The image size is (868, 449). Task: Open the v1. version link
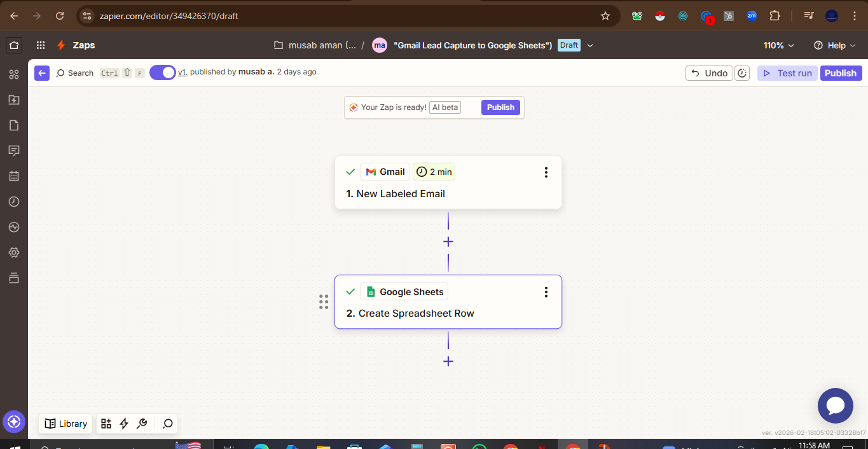[x=183, y=73]
